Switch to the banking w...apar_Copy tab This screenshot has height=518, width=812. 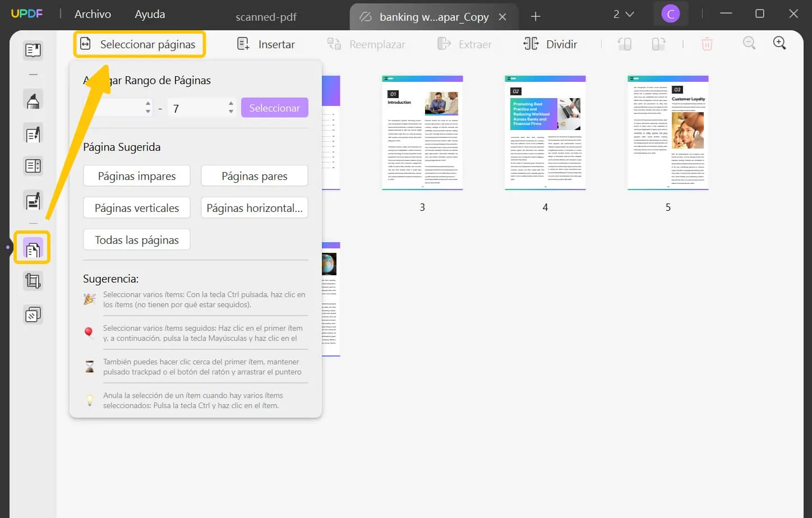[x=433, y=17]
